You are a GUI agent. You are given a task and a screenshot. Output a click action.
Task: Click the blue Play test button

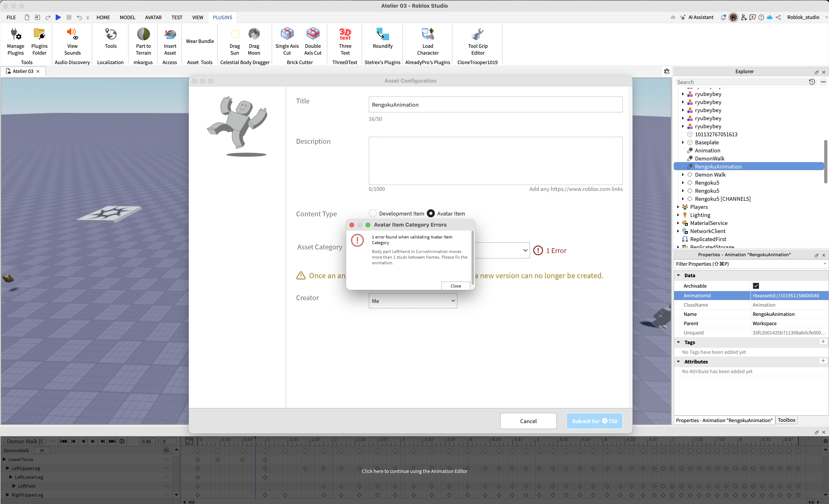pyautogui.click(x=58, y=17)
